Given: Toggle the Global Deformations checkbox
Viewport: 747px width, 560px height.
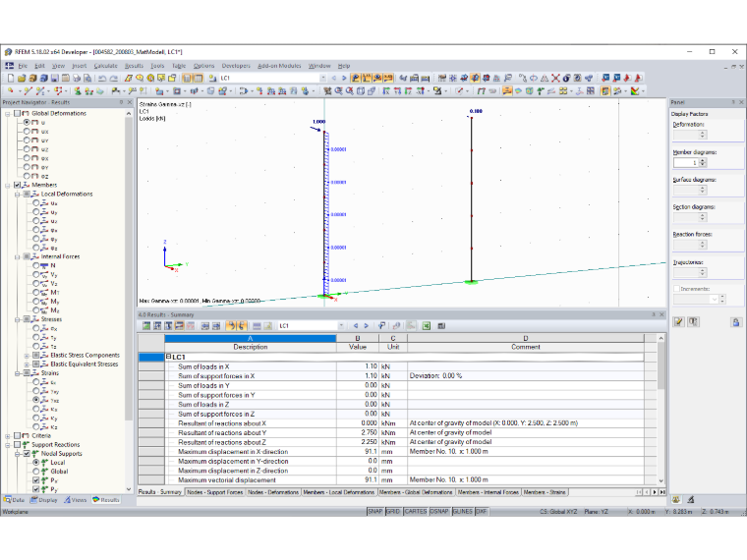Looking at the screenshot, I should (17, 113).
